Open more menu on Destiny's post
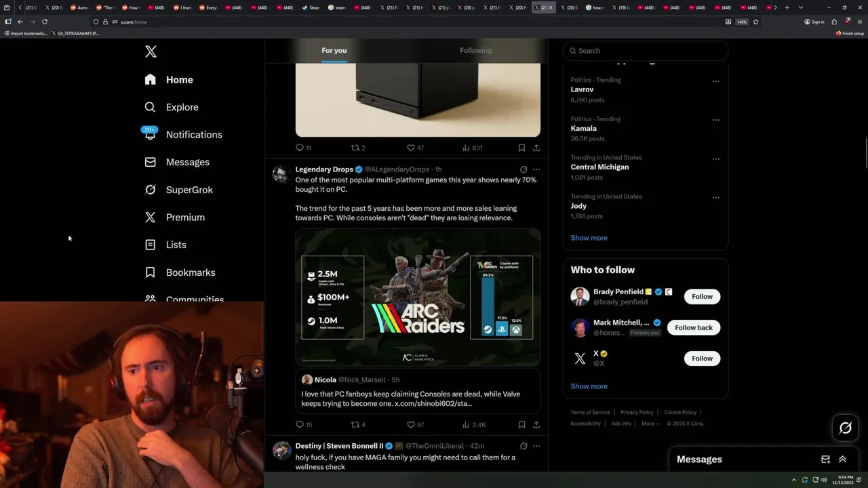 (x=536, y=446)
